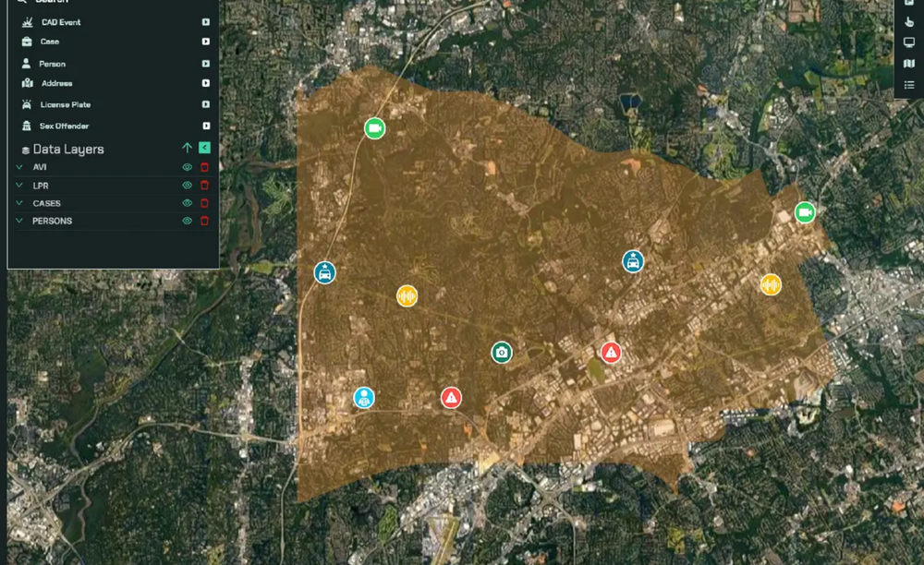Collapse the side panel with the green arrow button

(204, 148)
